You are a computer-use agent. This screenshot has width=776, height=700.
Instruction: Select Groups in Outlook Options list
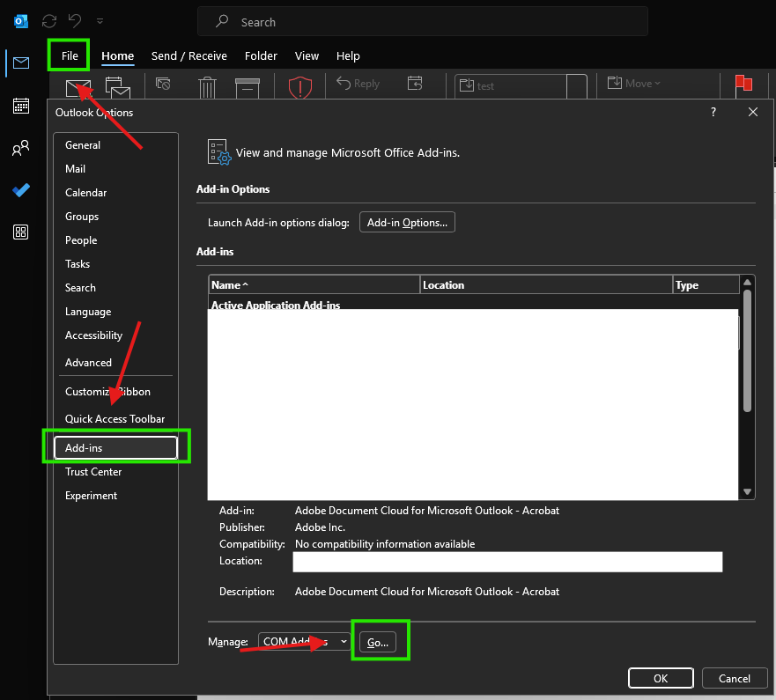click(115, 217)
